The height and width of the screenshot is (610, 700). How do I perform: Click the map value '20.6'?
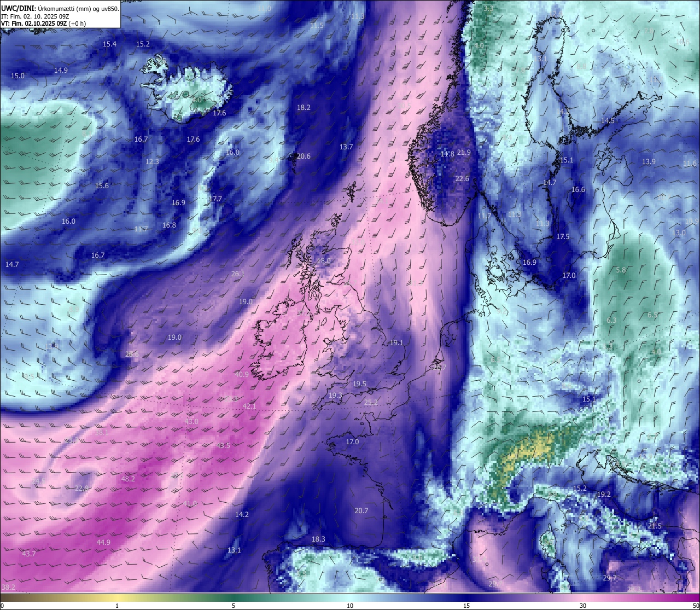click(304, 156)
